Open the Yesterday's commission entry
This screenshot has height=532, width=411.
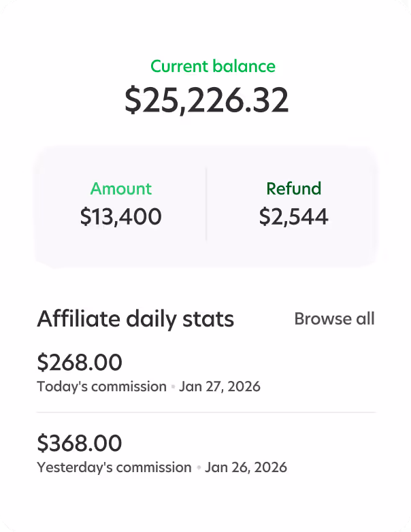point(114,467)
